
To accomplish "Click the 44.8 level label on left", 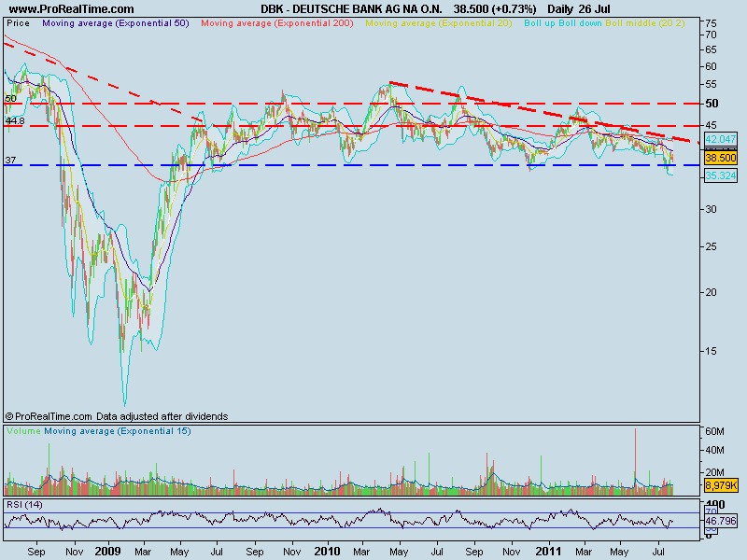I will point(15,121).
